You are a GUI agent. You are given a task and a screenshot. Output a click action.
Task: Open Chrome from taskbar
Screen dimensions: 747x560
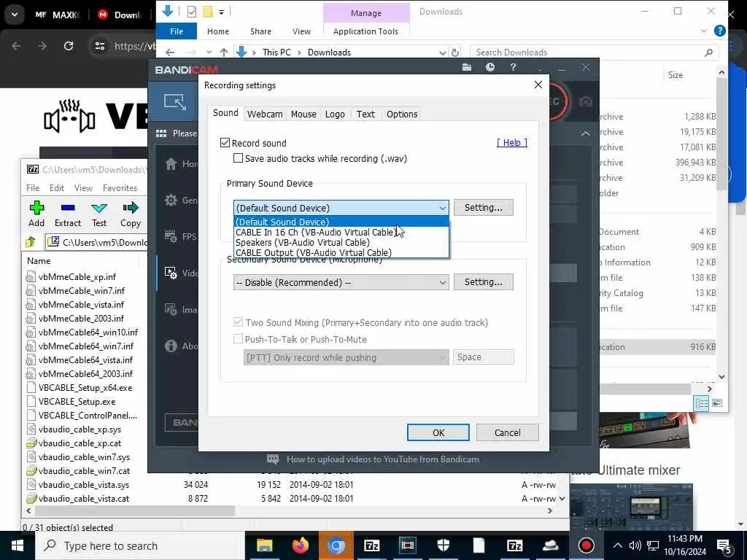[336, 545]
